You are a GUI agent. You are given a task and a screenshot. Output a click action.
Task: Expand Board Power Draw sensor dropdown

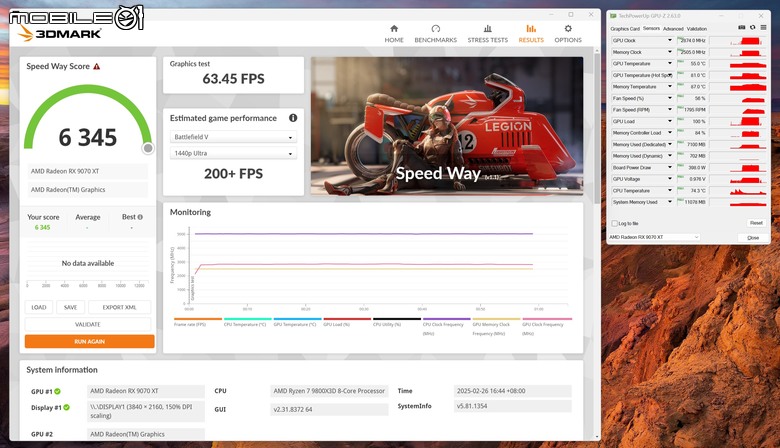click(670, 167)
